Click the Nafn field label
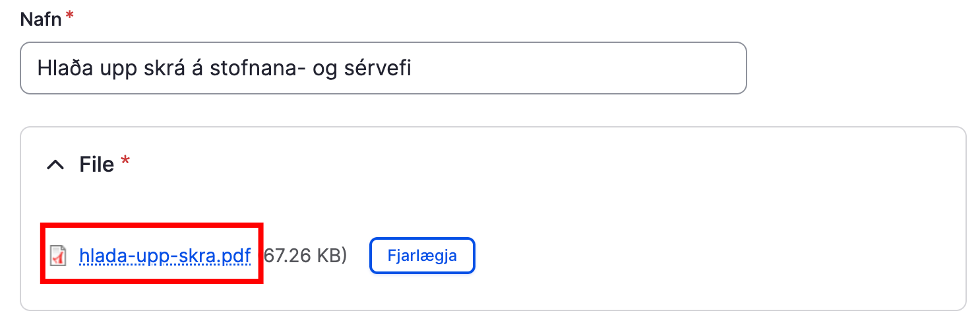This screenshot has height=321, width=980. click(x=41, y=19)
